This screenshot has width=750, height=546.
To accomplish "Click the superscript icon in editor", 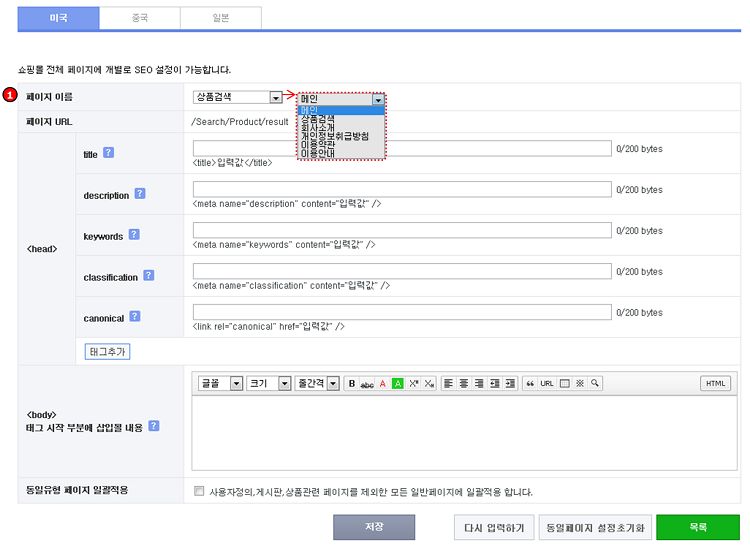I will [414, 383].
